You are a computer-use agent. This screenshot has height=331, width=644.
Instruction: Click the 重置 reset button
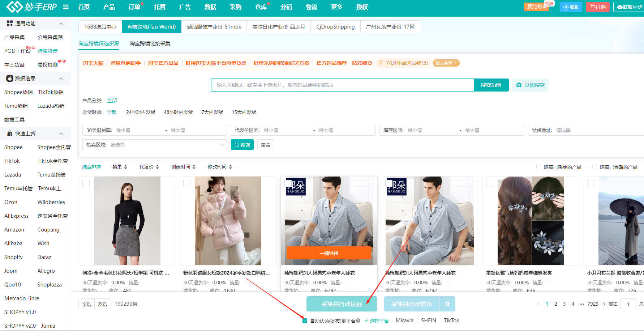click(x=266, y=145)
